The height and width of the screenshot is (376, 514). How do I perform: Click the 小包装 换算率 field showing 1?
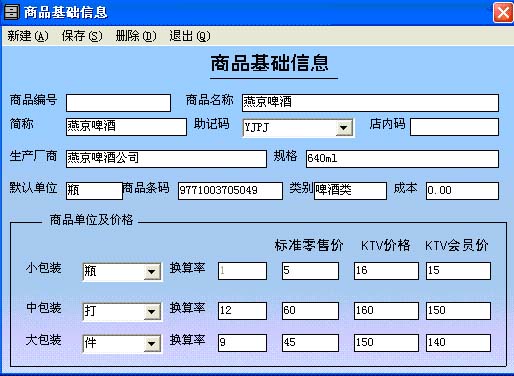[x=242, y=271]
